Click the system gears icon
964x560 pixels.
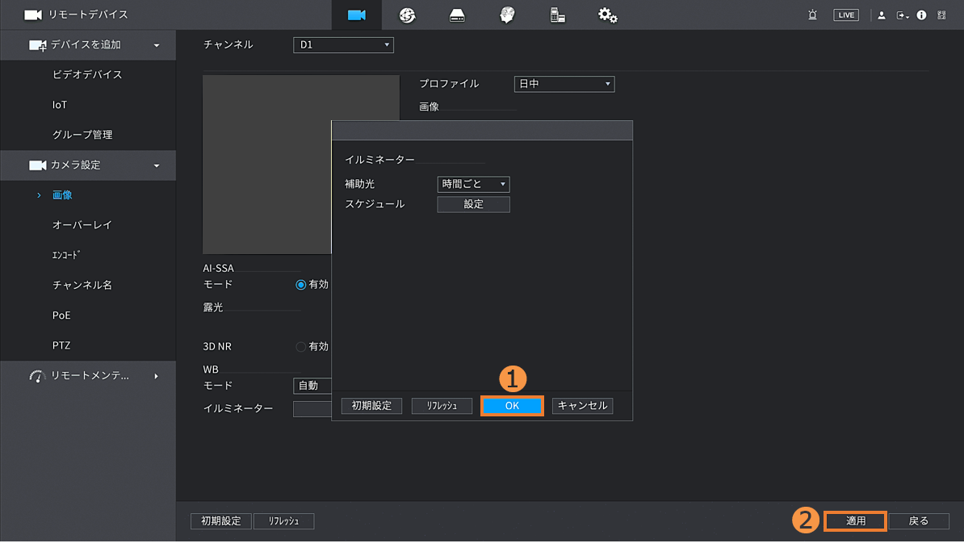tap(607, 15)
